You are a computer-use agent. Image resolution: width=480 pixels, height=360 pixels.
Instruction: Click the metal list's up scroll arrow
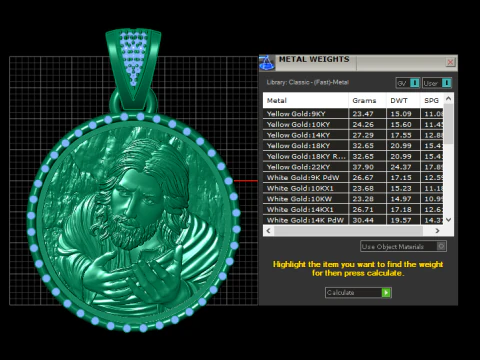point(448,98)
